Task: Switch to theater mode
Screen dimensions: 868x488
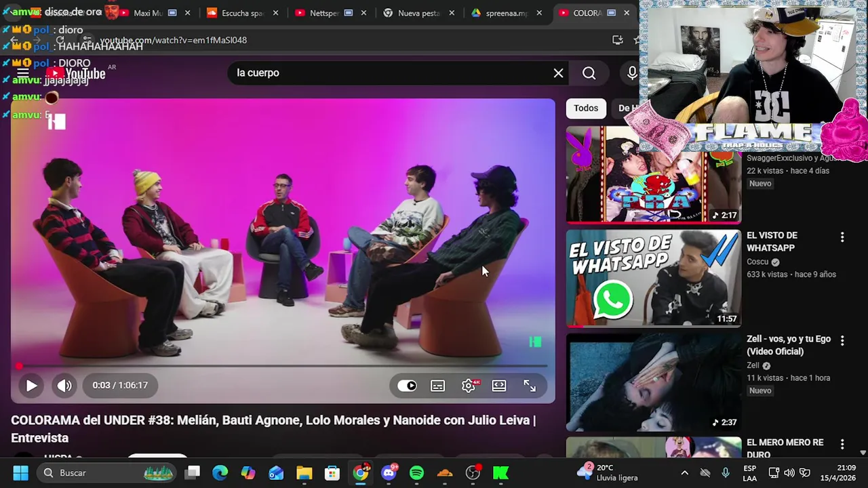Action: (x=499, y=385)
